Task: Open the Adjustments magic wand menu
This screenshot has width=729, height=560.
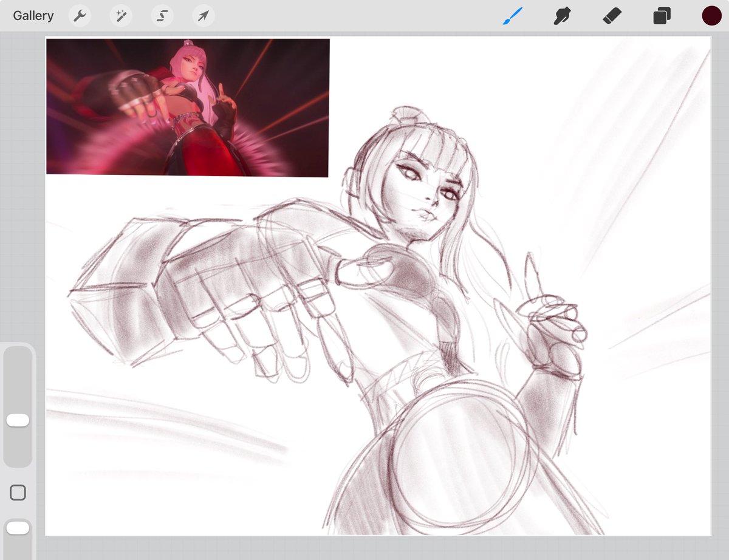Action: coord(121,16)
